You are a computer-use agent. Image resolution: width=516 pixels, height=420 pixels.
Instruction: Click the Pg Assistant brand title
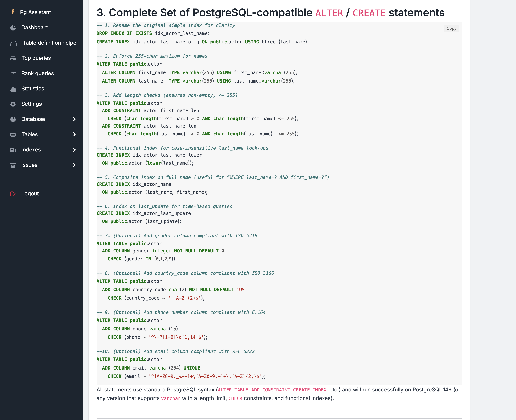point(35,12)
